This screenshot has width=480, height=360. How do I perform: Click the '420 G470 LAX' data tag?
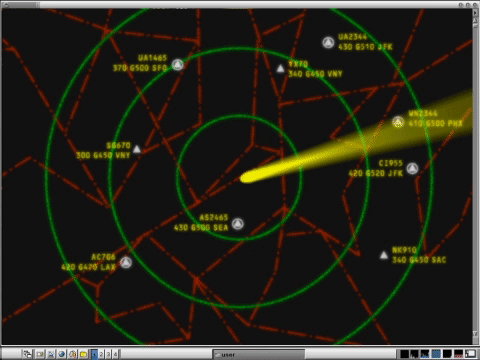point(88,267)
